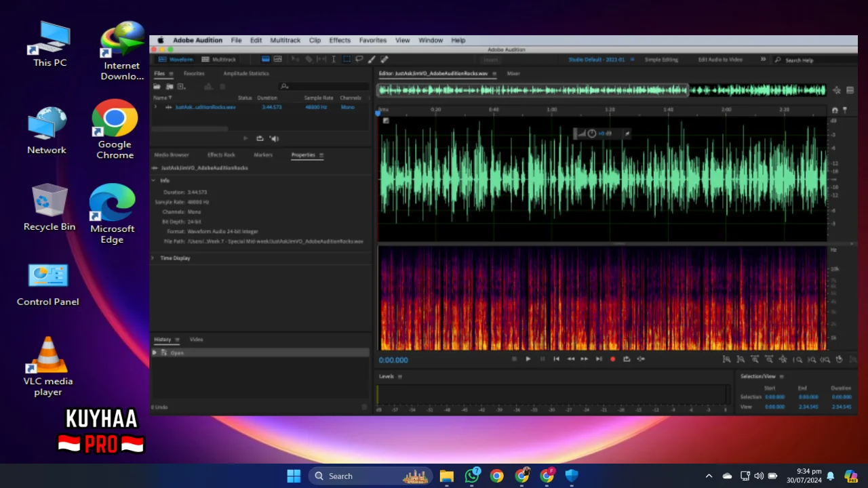Click Import File icon in Files panel
The width and height of the screenshot is (868, 488).
[170, 87]
